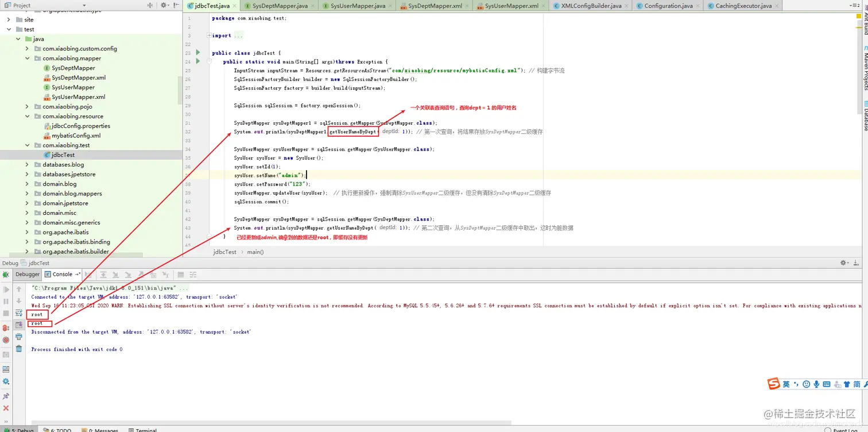868x432 pixels.
Task: Select mybatisConfig.xml in project tree
Action: 72,136
